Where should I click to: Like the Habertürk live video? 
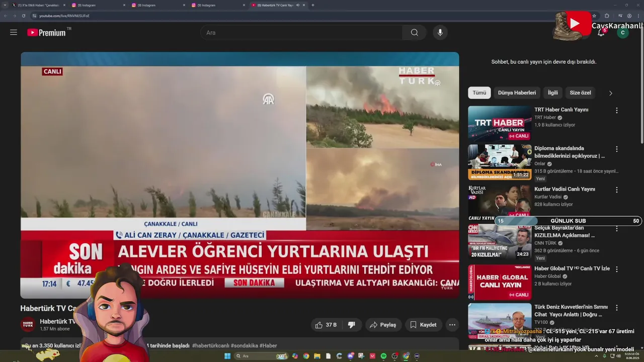pyautogui.click(x=326, y=325)
